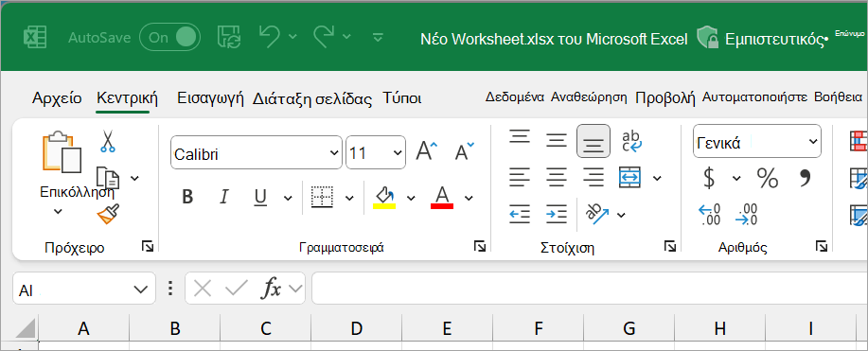
Task: Open the Αρχείο tab
Action: (57, 98)
